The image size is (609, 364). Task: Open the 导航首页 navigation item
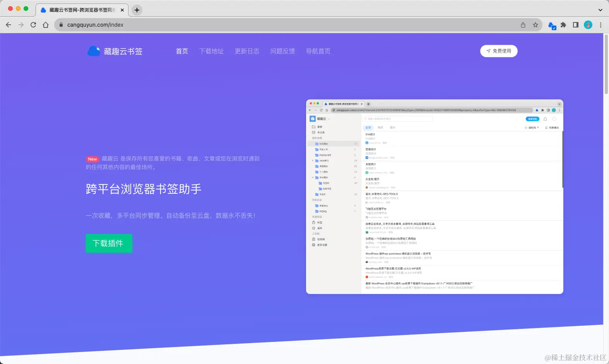point(318,51)
